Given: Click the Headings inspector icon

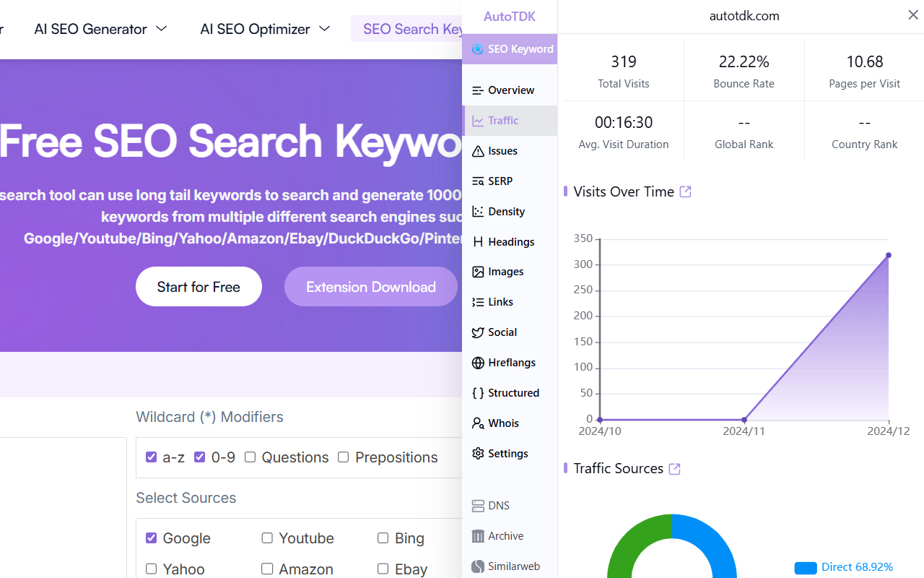Looking at the screenshot, I should pyautogui.click(x=477, y=241).
